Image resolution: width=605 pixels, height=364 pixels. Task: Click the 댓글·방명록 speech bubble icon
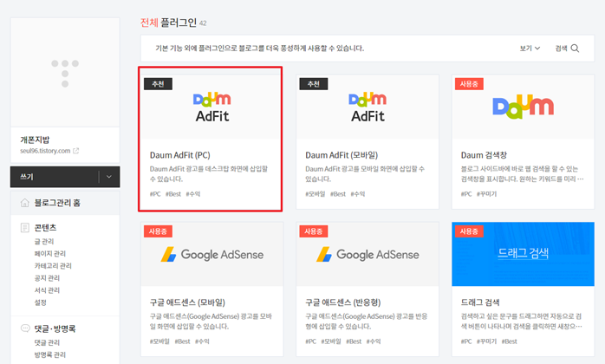point(24,328)
